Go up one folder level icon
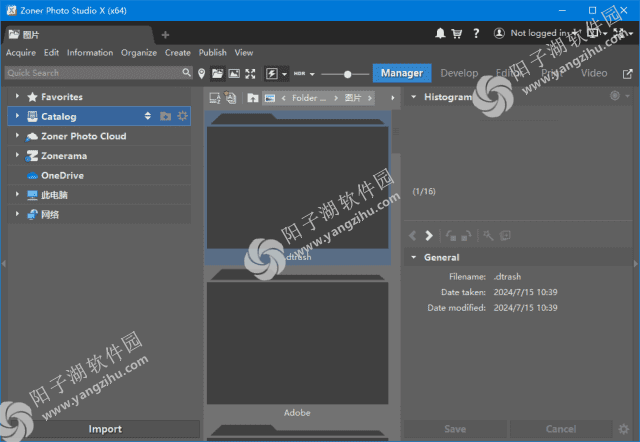 253,98
